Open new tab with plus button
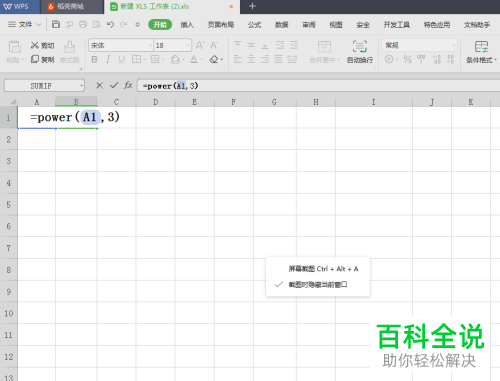 tap(252, 6)
